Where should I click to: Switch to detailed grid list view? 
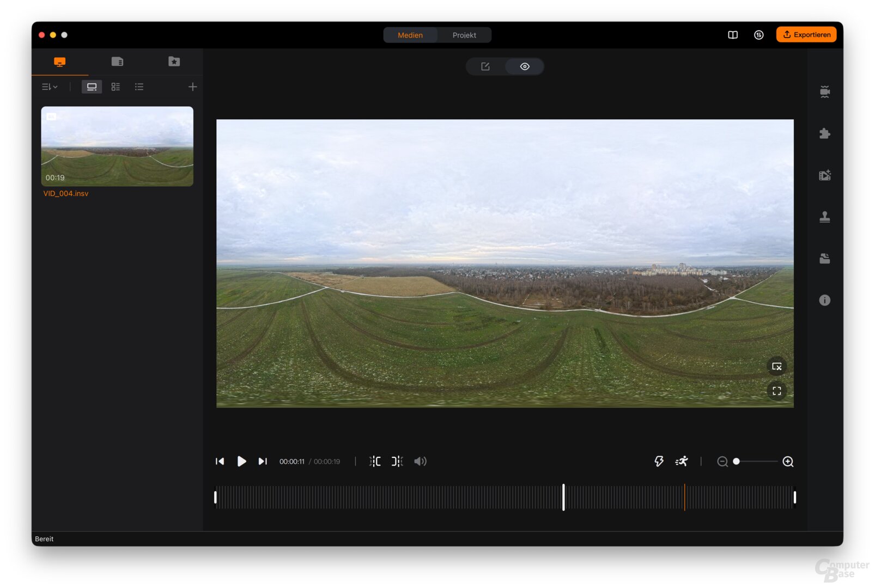[116, 87]
